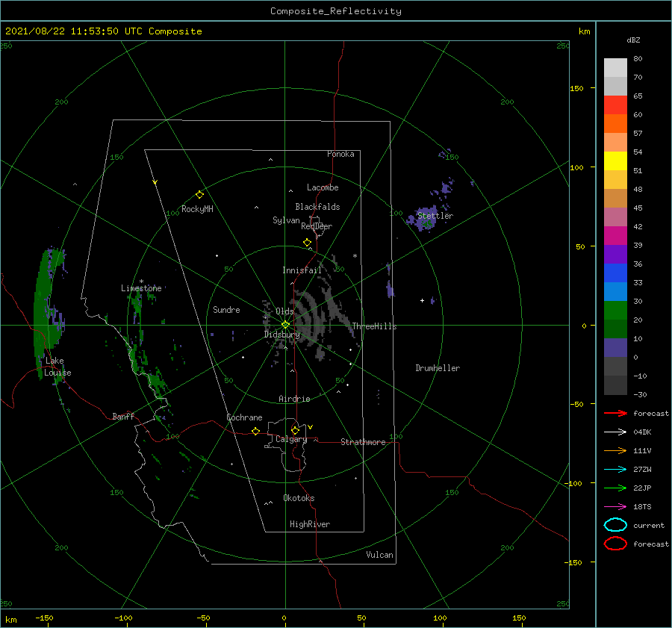The height and width of the screenshot is (628, 672).
Task: Click the HighRiver label
Action: coord(309,524)
